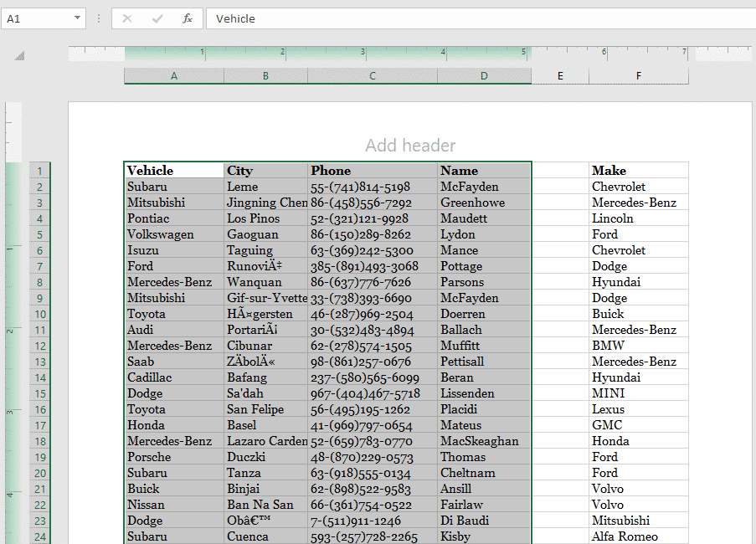The height and width of the screenshot is (544, 756).
Task: Select column F header
Action: coord(639,75)
